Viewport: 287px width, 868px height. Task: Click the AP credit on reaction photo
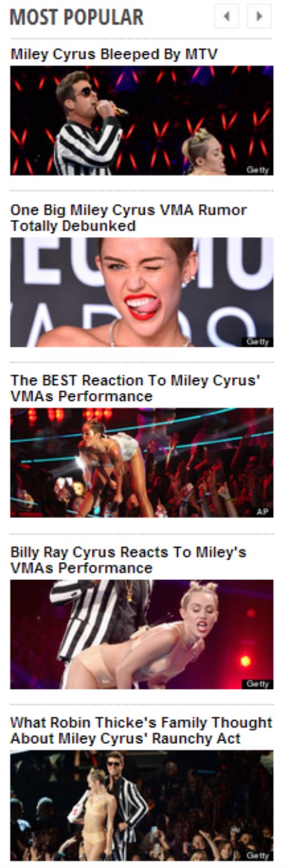click(x=262, y=512)
